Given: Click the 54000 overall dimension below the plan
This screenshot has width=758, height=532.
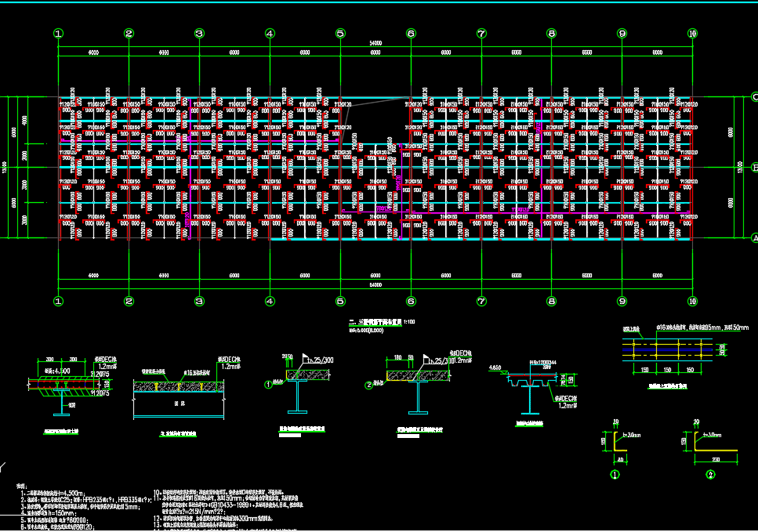Looking at the screenshot, I should [x=375, y=285].
